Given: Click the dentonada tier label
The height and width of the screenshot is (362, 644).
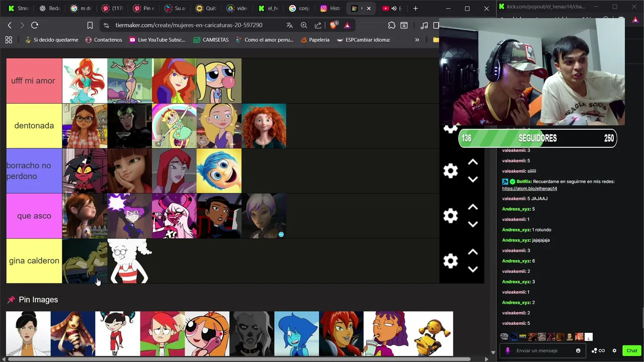Looking at the screenshot, I should [34, 126].
